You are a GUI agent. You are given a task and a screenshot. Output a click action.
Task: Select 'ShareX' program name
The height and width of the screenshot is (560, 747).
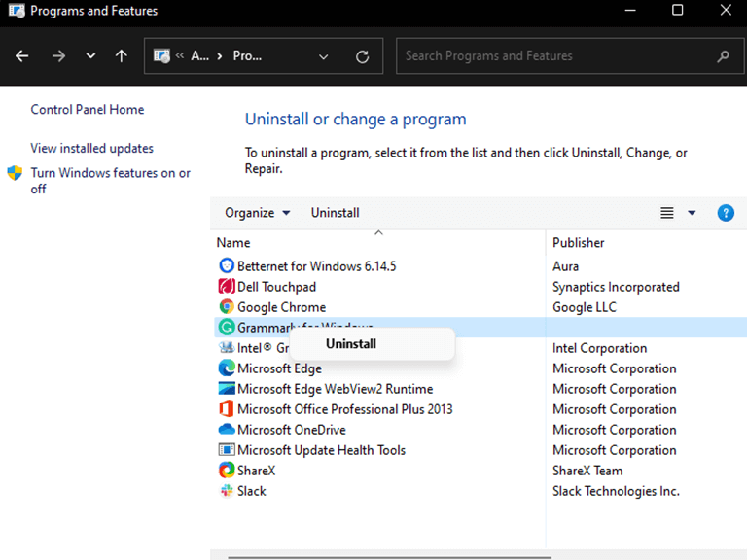257,471
